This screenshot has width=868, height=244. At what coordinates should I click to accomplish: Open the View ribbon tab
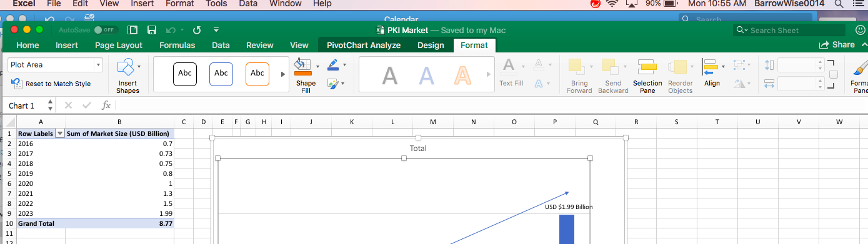point(299,45)
